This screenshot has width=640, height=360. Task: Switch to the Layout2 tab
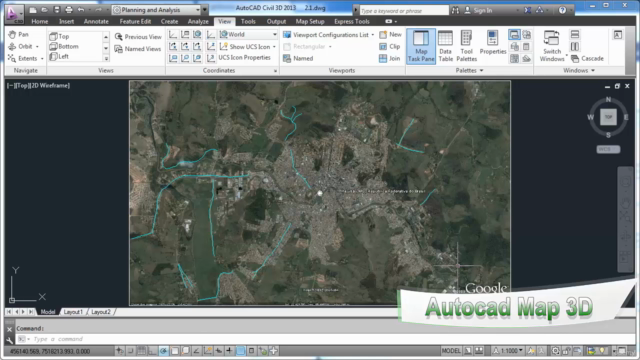(x=101, y=312)
